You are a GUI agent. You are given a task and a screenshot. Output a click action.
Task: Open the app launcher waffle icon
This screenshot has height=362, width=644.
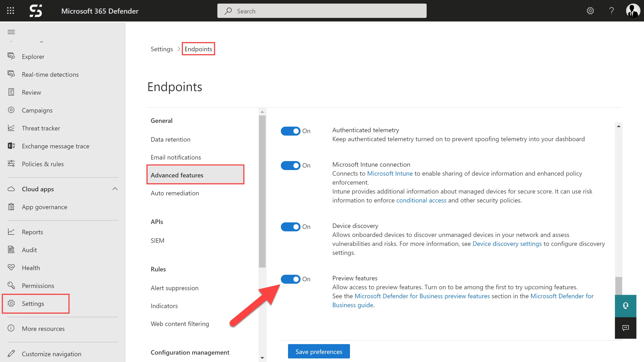click(11, 11)
